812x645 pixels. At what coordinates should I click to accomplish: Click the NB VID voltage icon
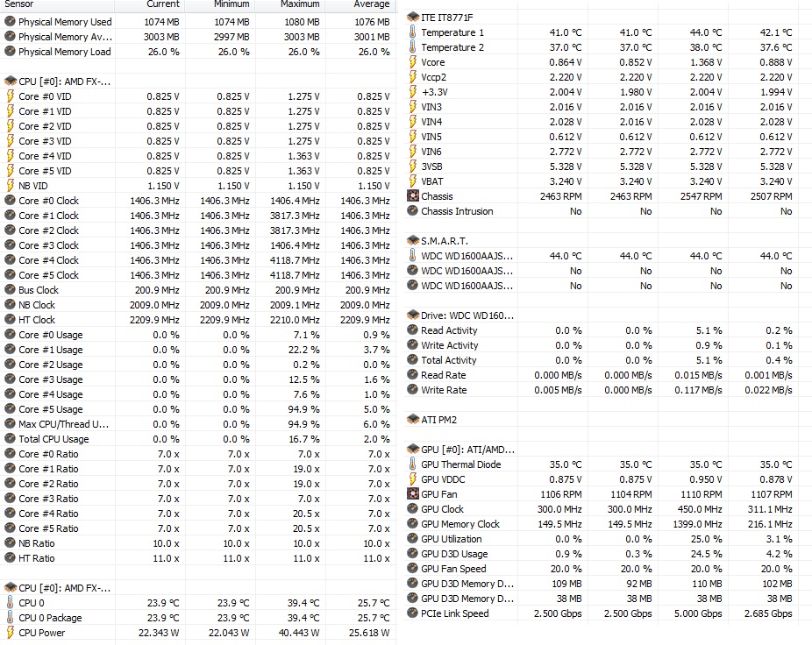pyautogui.click(x=10, y=186)
